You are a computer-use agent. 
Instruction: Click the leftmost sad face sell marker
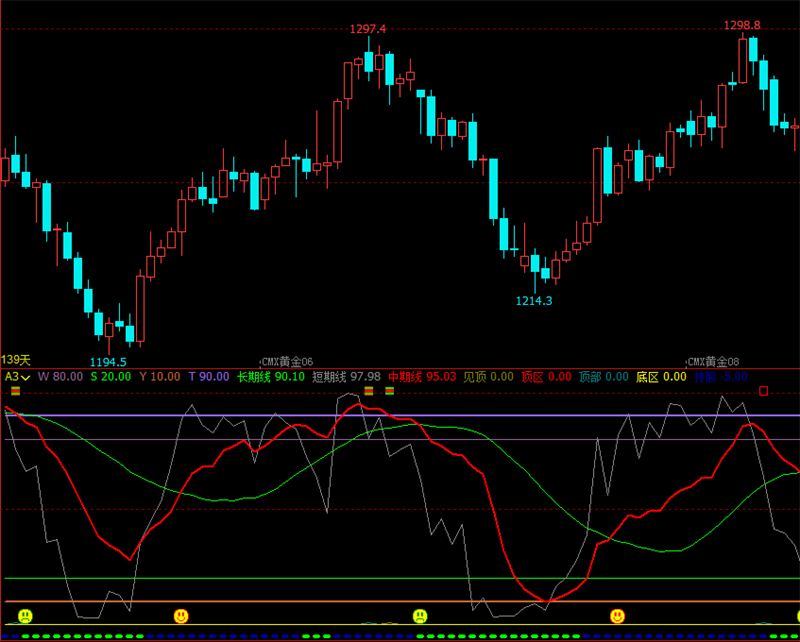tap(25, 616)
